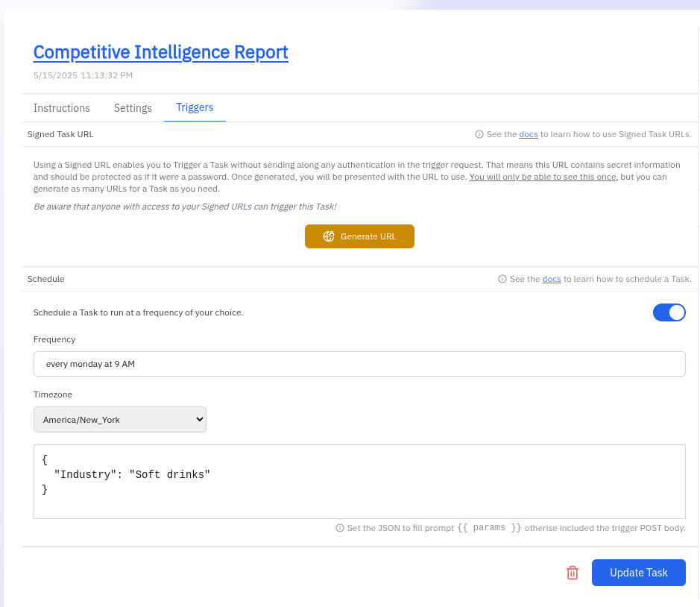Click info icon beside Signed Task URLs hint

(x=479, y=135)
